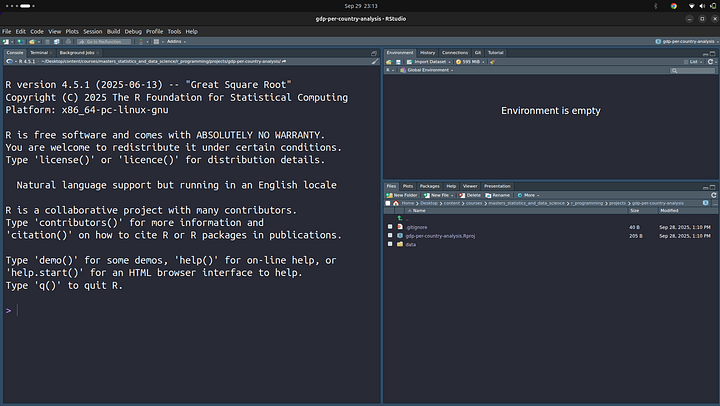Image resolution: width=720 pixels, height=406 pixels.
Task: Maximize the Console pane
Action: point(374,53)
